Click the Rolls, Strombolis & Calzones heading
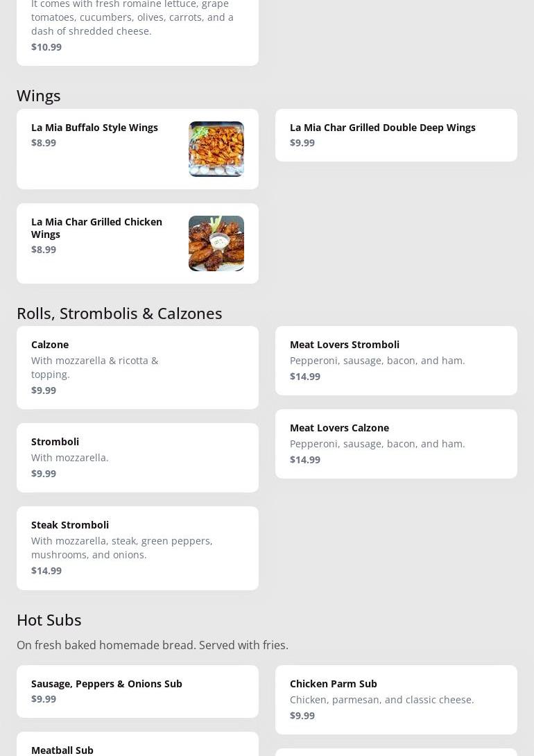The height and width of the screenshot is (756, 534). click(119, 313)
